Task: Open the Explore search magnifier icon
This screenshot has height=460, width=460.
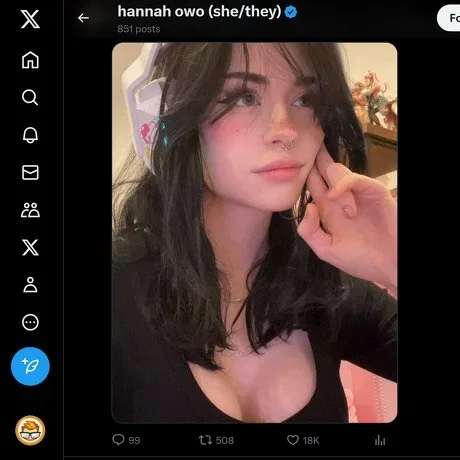Action: [x=30, y=97]
